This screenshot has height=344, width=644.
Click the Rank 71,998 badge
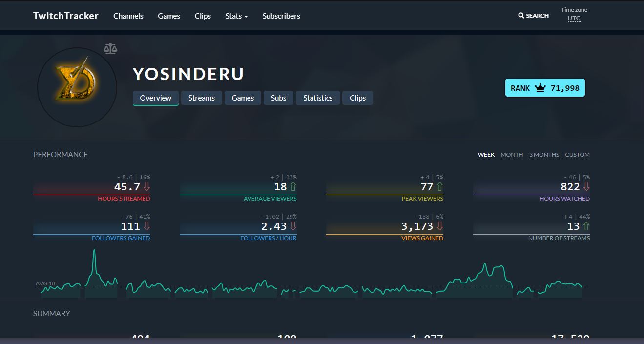tap(545, 88)
